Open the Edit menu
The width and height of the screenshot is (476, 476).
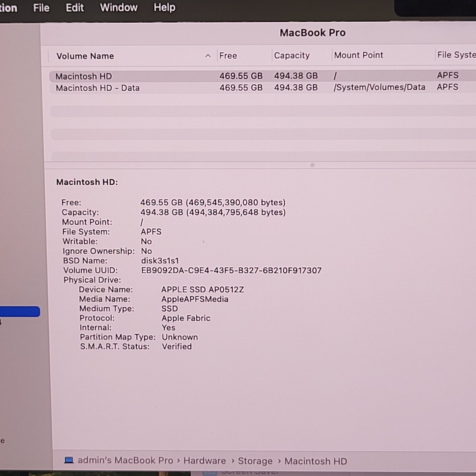[75, 8]
